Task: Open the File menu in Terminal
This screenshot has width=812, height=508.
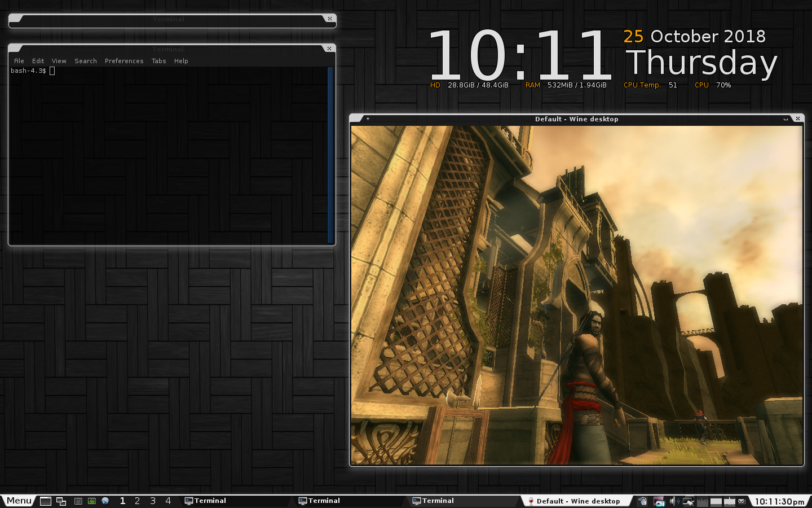Action: coord(19,61)
